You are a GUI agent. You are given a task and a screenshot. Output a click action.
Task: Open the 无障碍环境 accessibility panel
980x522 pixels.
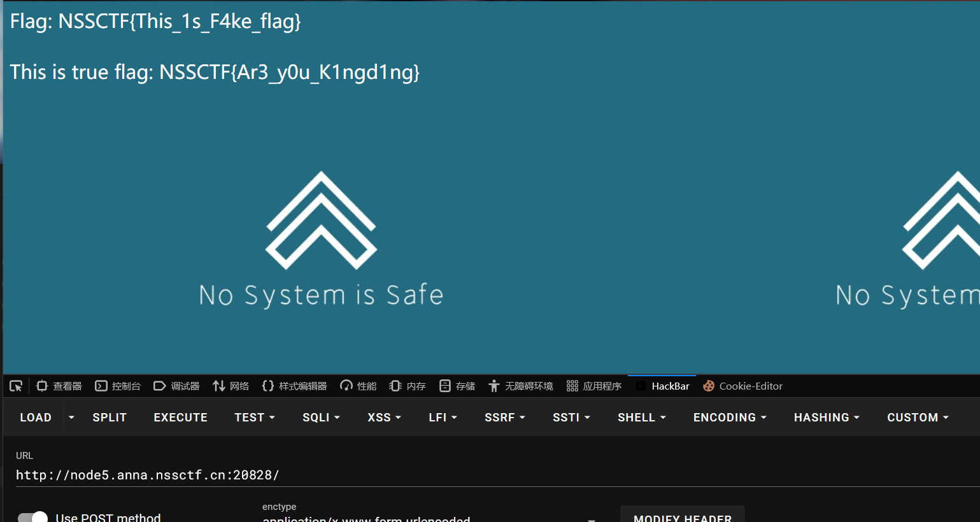click(520, 386)
